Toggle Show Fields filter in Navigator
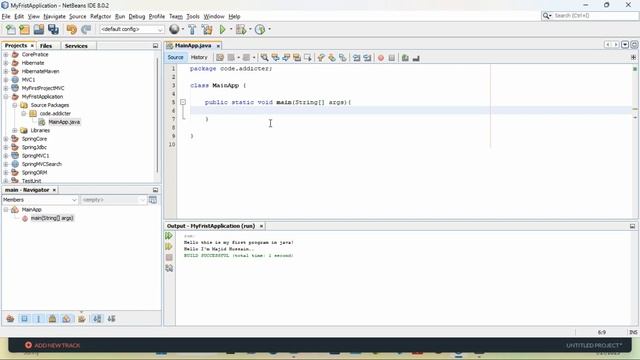The width and height of the screenshot is (640, 360). 24,319
